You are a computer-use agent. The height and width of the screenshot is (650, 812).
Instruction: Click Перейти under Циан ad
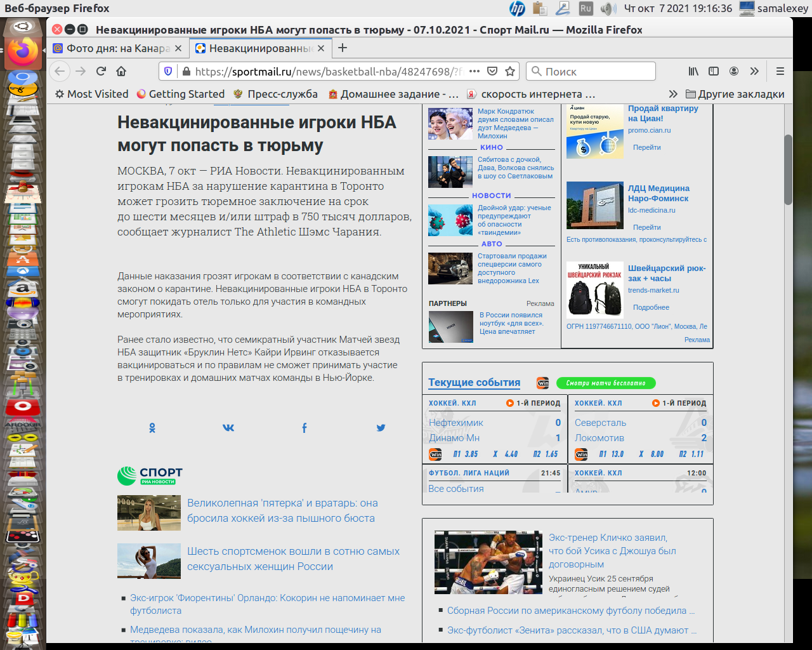(x=647, y=147)
